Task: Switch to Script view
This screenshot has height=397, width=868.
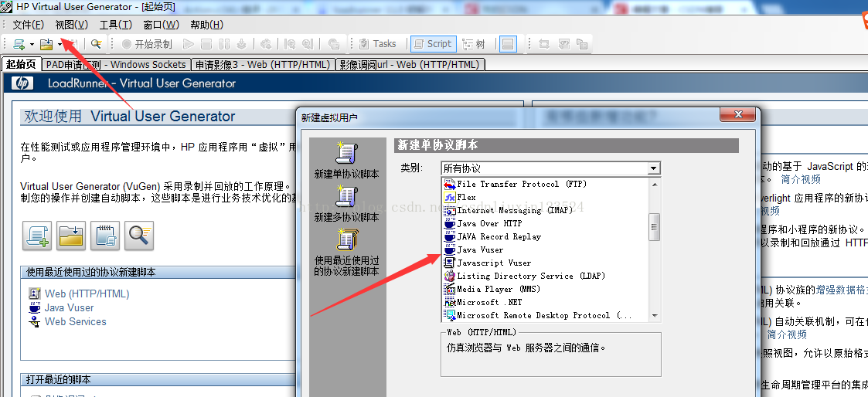Action: coord(433,44)
